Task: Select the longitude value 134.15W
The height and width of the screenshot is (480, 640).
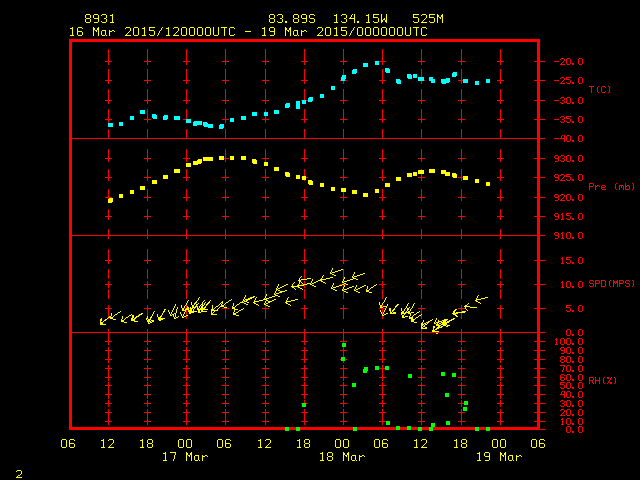Action: (x=360, y=19)
